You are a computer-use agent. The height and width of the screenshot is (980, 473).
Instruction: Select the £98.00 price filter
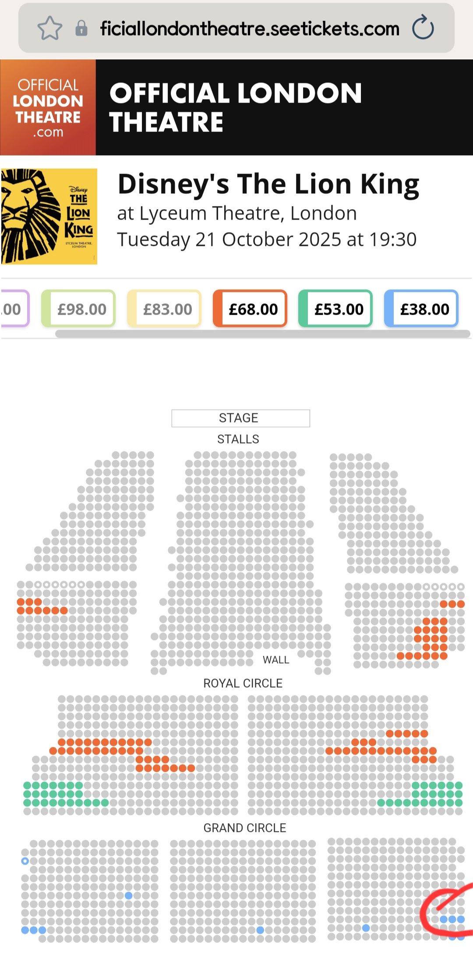click(82, 309)
